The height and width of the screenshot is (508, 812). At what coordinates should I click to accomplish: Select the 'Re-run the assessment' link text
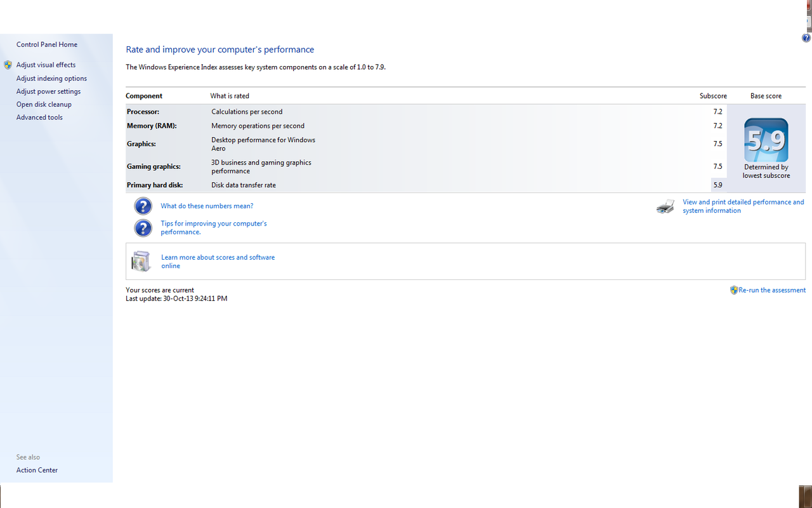pos(772,290)
